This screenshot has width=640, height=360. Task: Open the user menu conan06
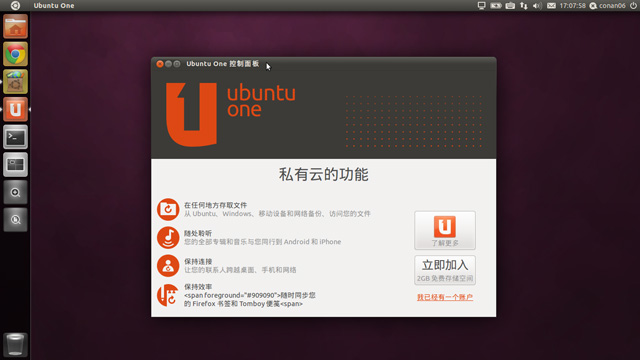(607, 5)
